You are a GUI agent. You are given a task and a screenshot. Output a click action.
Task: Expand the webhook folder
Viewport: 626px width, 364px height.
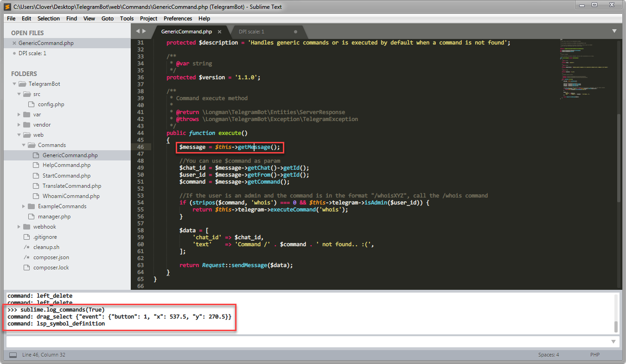(x=19, y=226)
